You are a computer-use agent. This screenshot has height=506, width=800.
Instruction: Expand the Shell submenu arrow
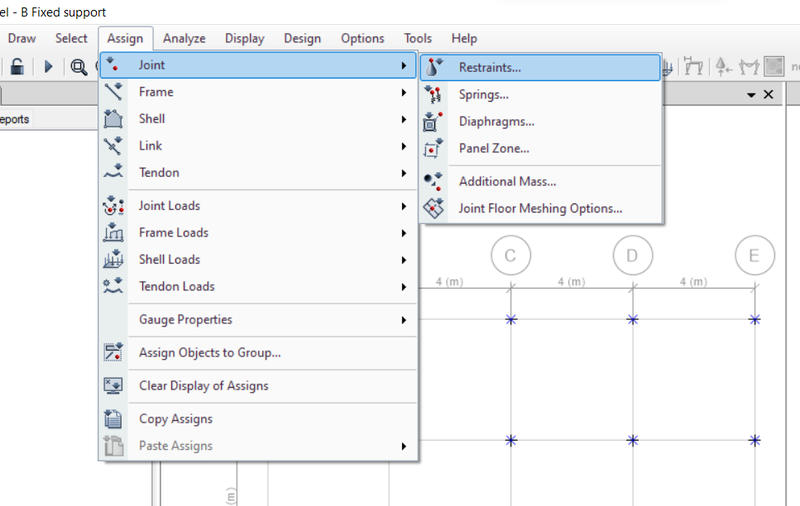(x=404, y=119)
